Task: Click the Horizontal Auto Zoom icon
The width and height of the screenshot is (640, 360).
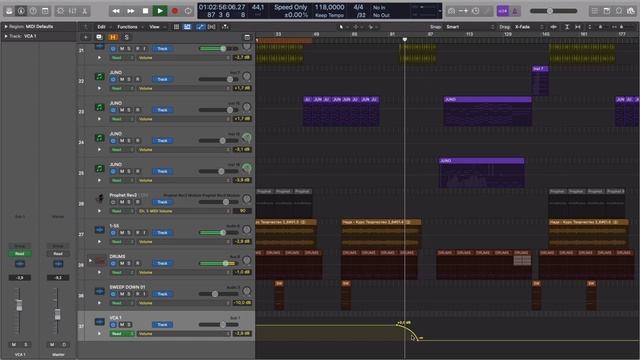Action: [578, 27]
